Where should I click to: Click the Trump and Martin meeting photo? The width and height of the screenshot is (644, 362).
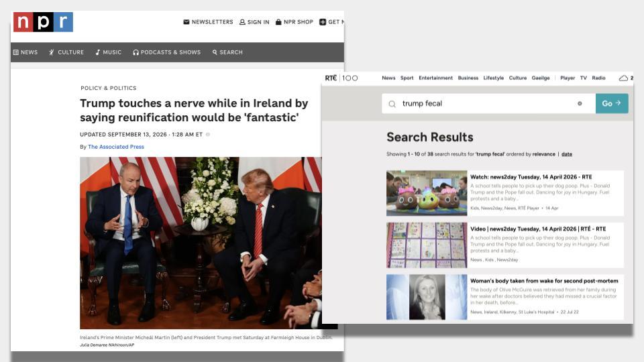pos(201,243)
